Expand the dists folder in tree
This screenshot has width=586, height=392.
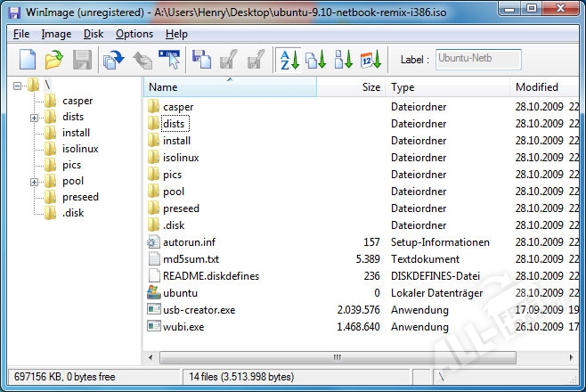coord(34,118)
